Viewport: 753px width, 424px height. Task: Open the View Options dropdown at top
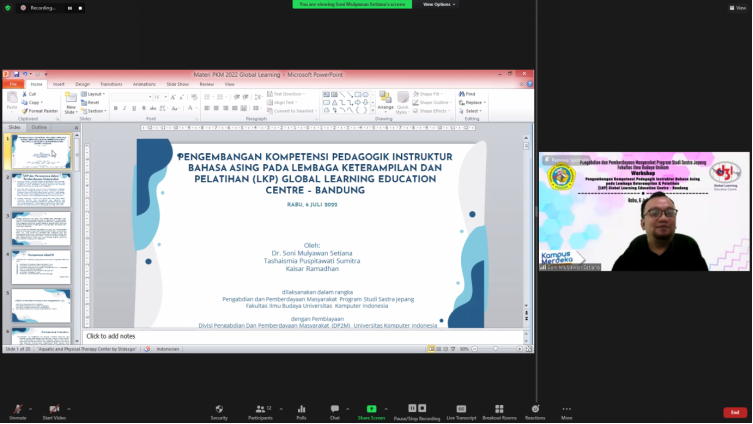click(x=439, y=4)
